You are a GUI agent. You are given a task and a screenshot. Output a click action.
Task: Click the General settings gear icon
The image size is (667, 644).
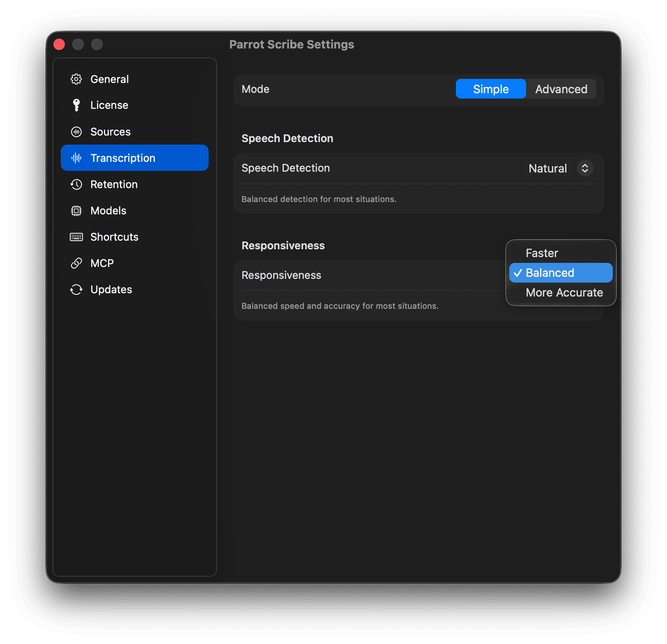(76, 79)
